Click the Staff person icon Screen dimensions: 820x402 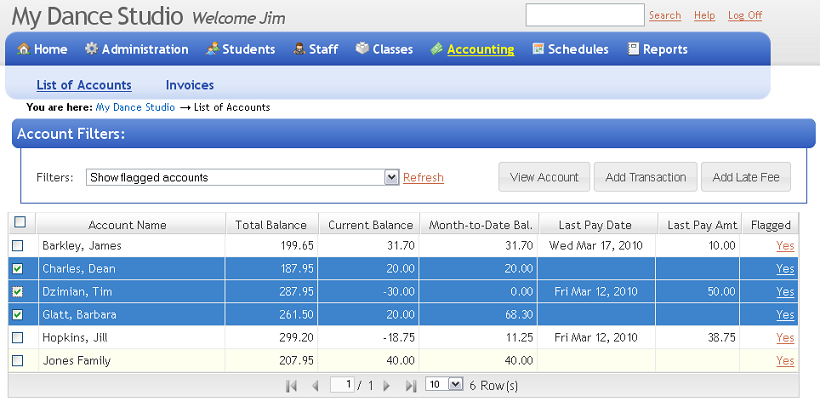tap(298, 49)
